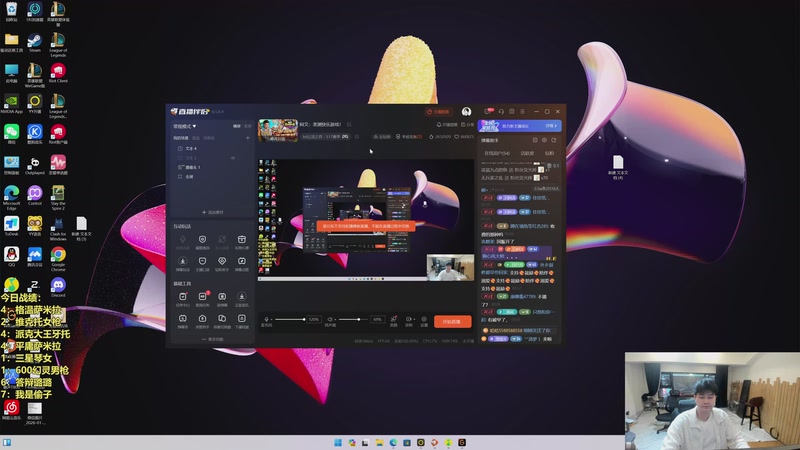Click the 120% microphone volume field
Viewport: 800px width, 450px height.
(x=314, y=319)
